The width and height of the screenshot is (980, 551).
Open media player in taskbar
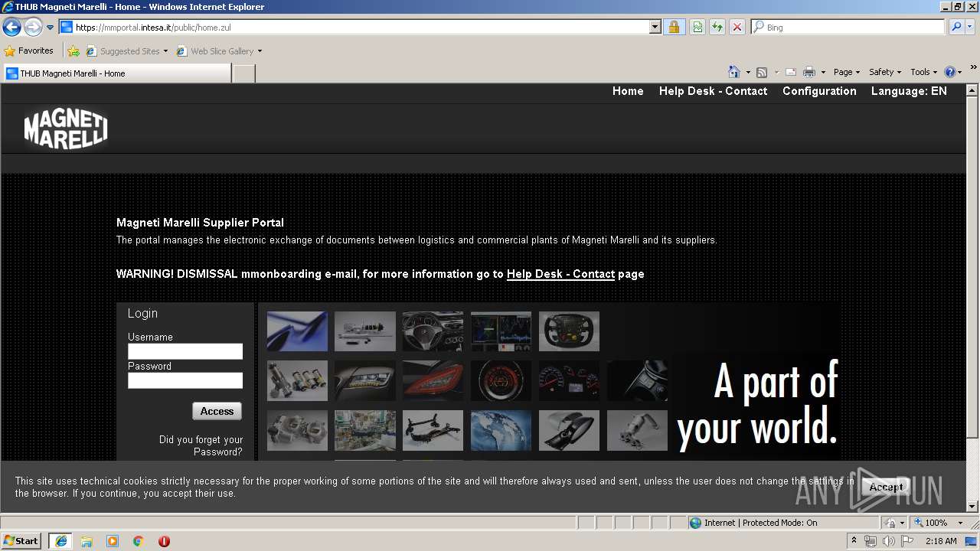(113, 541)
